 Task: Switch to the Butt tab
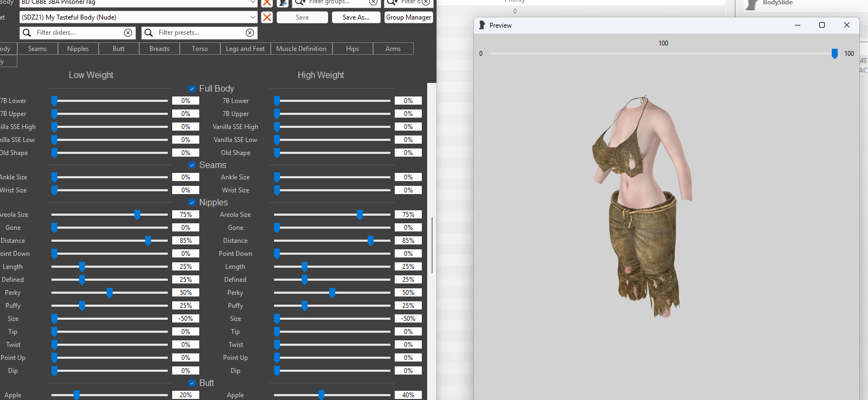(119, 49)
